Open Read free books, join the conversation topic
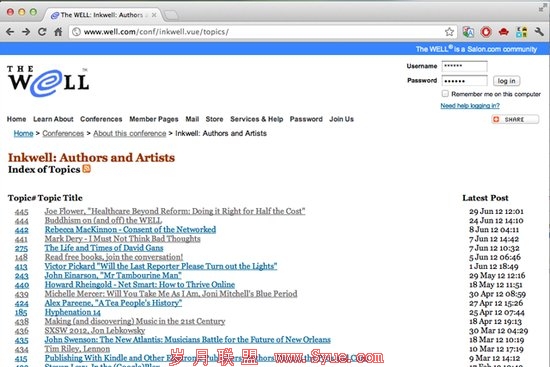 coord(114,257)
